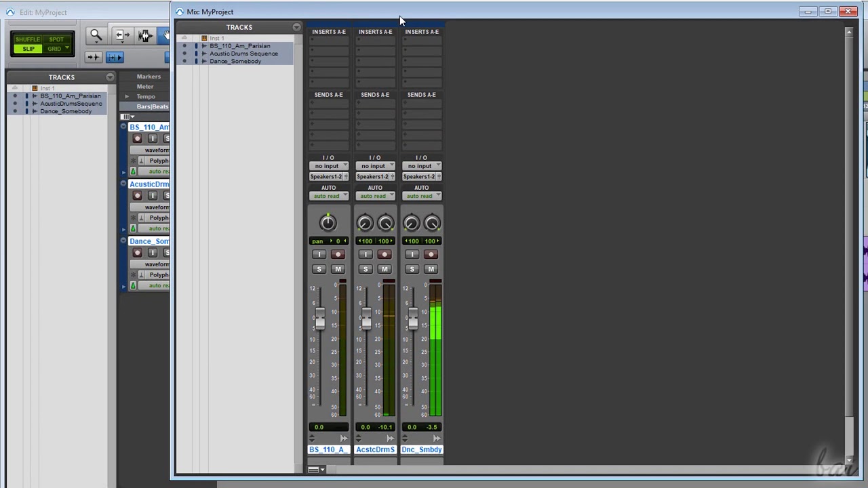Click the BS_110_A_ track name plate

point(328,449)
